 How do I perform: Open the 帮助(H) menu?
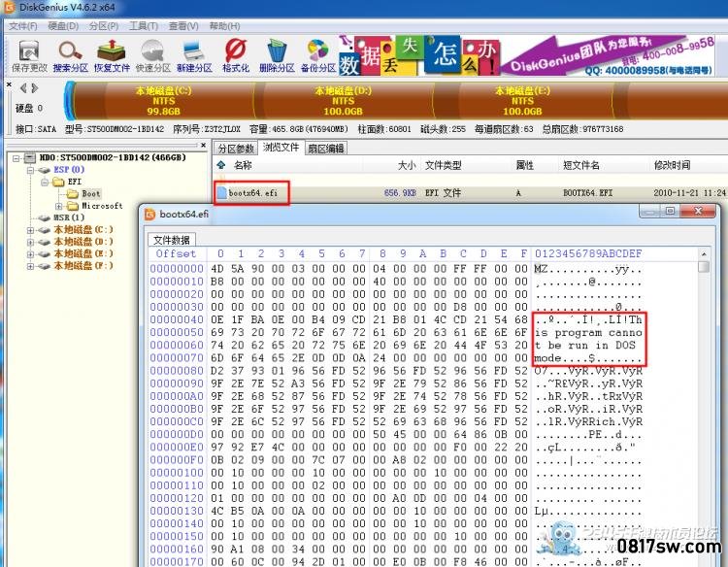pos(224,26)
